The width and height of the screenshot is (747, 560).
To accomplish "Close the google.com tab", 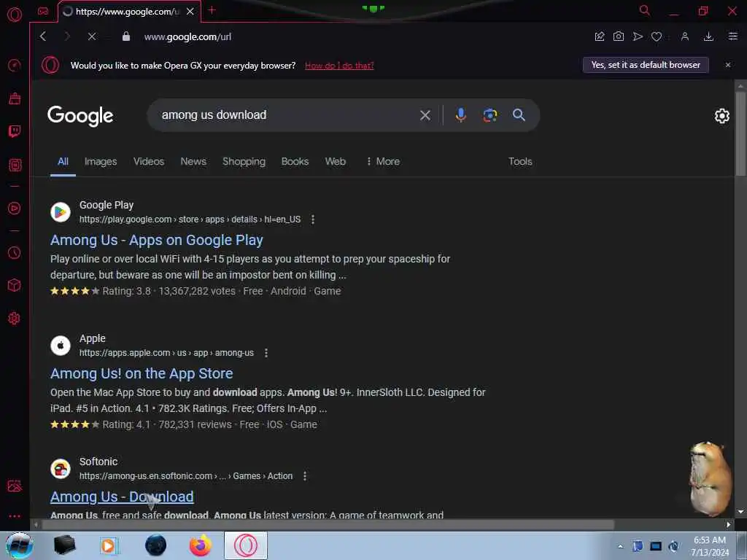I will pos(190,11).
